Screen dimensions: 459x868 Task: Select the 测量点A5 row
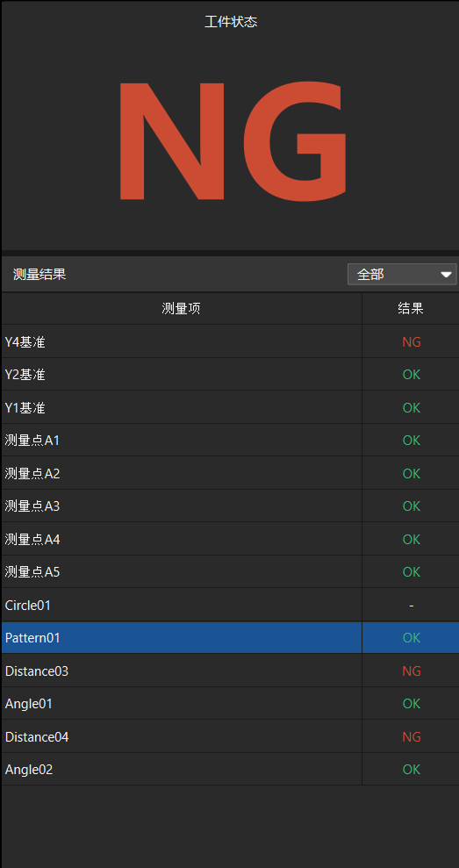[230, 572]
